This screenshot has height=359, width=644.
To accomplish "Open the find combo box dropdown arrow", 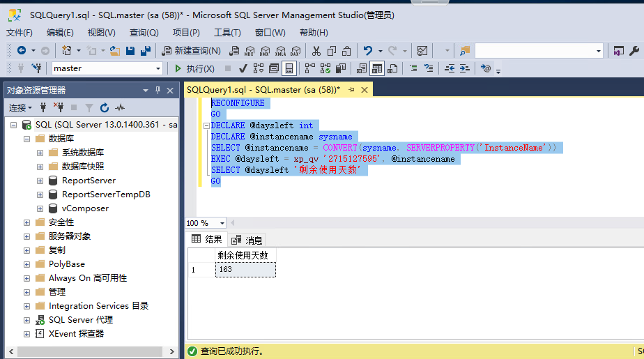I will 599,52.
